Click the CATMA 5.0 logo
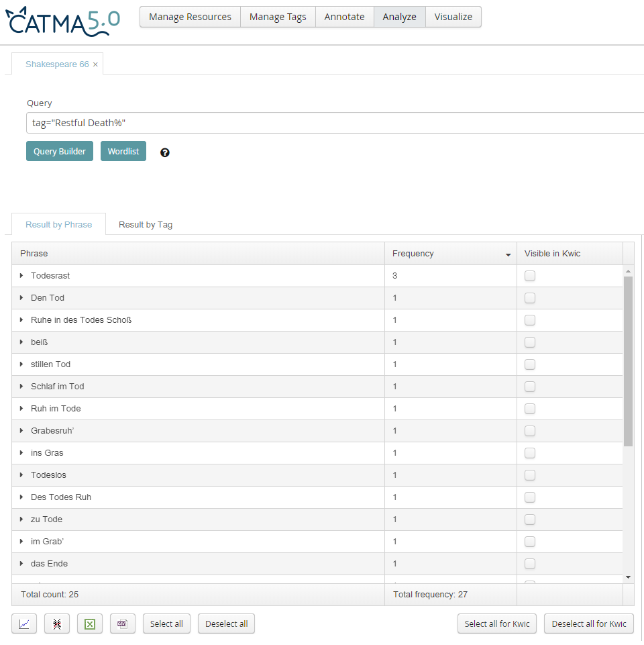 [63, 21]
